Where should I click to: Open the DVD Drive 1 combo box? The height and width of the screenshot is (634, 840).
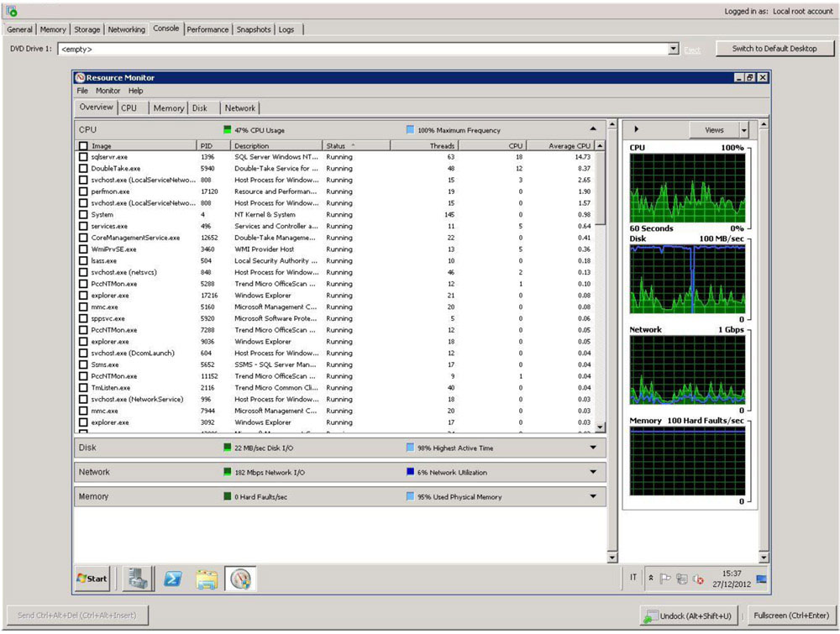pos(369,49)
